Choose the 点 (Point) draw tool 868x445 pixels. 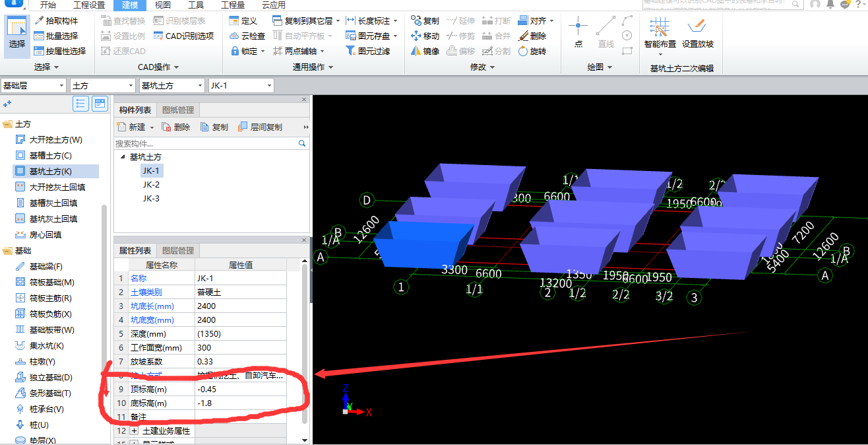click(578, 33)
